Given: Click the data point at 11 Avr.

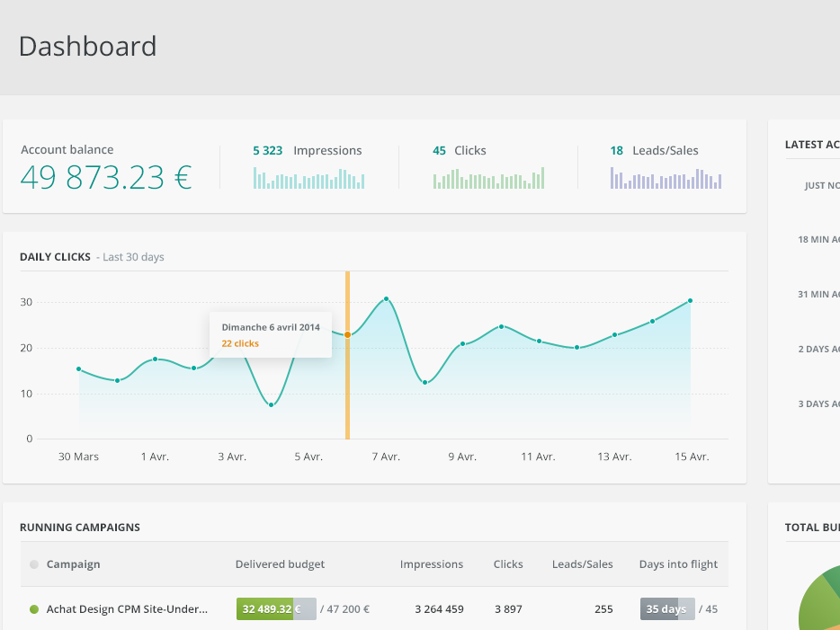Looking at the screenshot, I should click(539, 341).
